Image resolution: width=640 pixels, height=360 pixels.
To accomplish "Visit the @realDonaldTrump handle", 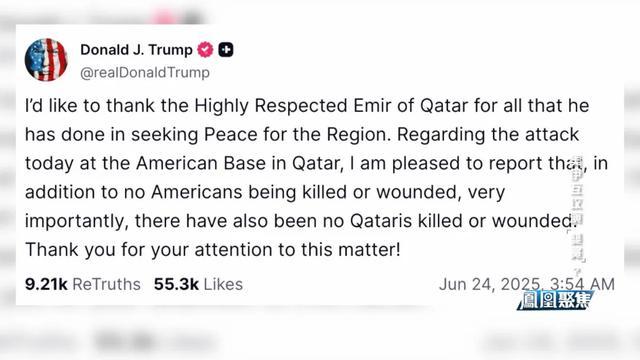I will coord(145,73).
